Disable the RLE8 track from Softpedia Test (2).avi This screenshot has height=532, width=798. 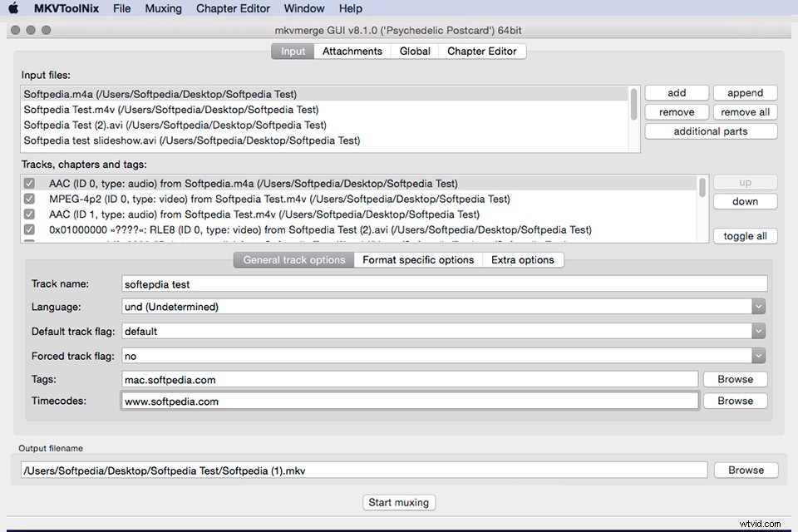[x=29, y=229]
